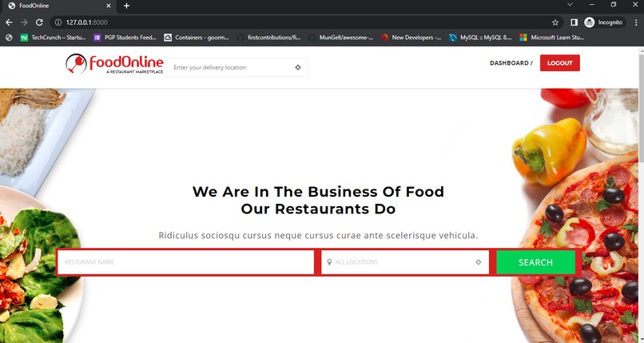The image size is (644, 343).
Task: Open the side panel icon in toolbar
Action: point(574,22)
